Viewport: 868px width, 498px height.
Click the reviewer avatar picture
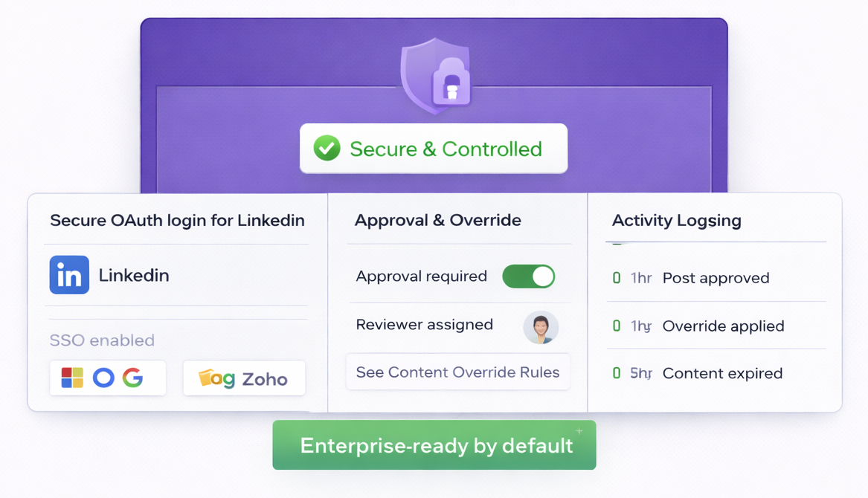(x=541, y=327)
